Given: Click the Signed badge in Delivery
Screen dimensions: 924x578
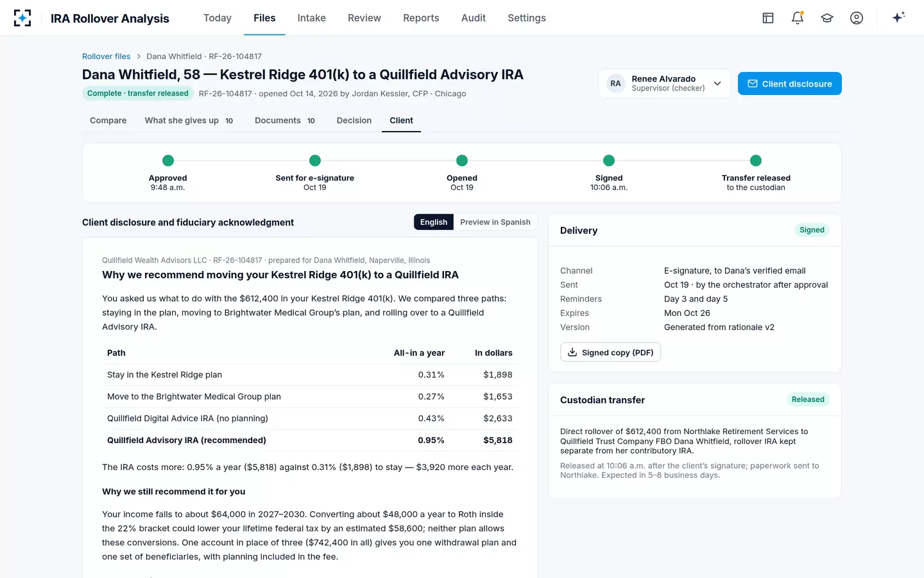Looking at the screenshot, I should tap(812, 230).
